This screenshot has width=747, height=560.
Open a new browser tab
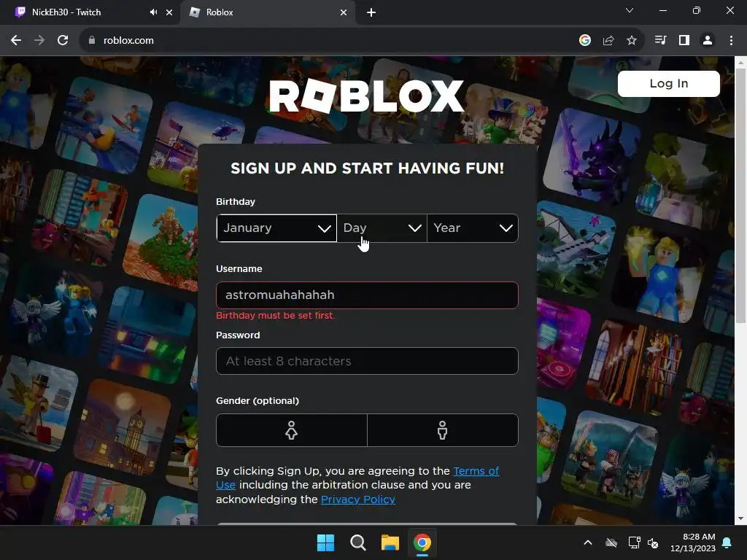point(371,12)
